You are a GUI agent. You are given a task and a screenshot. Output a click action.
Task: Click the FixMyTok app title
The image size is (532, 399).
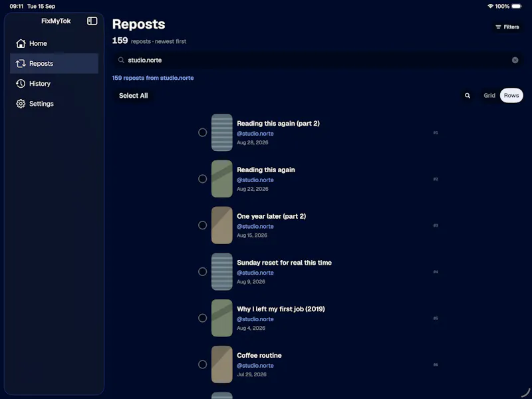(x=56, y=21)
